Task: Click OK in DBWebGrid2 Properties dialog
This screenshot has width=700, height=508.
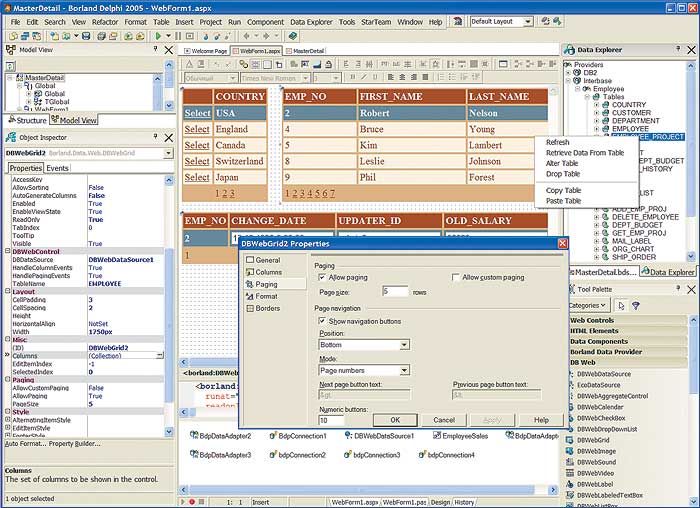Action: pyautogui.click(x=395, y=420)
